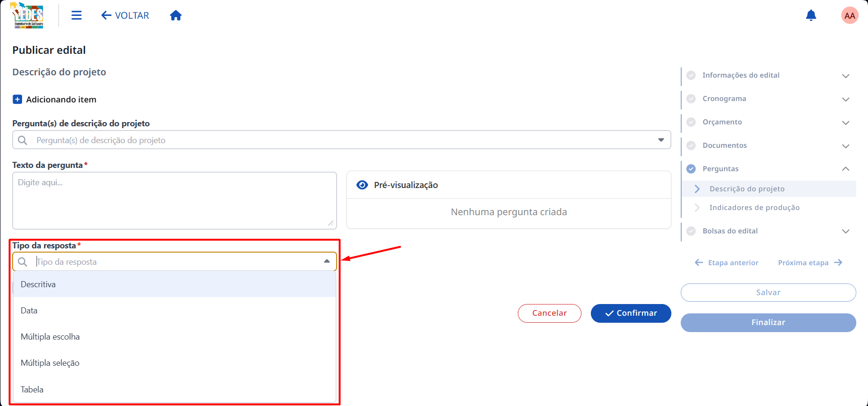
Task: Click the Cancelar button
Action: point(550,313)
